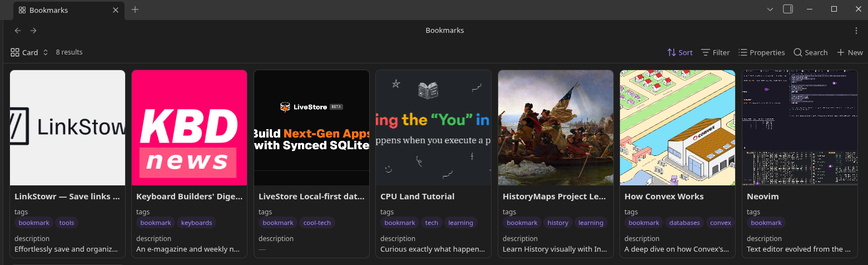Screen dimensions: 868x265
Task: Click the HistoryMaps Project title
Action: coord(555,196)
